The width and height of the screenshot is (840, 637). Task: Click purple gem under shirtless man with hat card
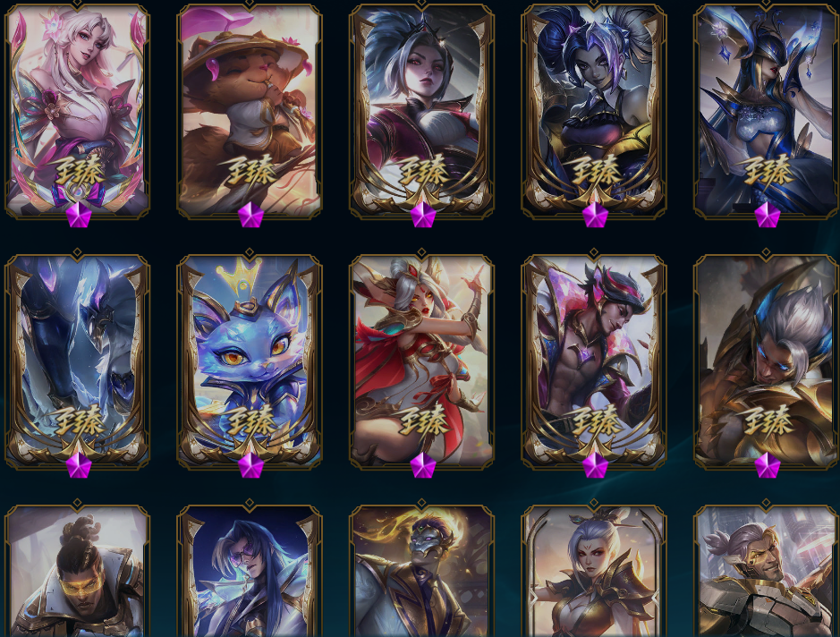point(595,465)
